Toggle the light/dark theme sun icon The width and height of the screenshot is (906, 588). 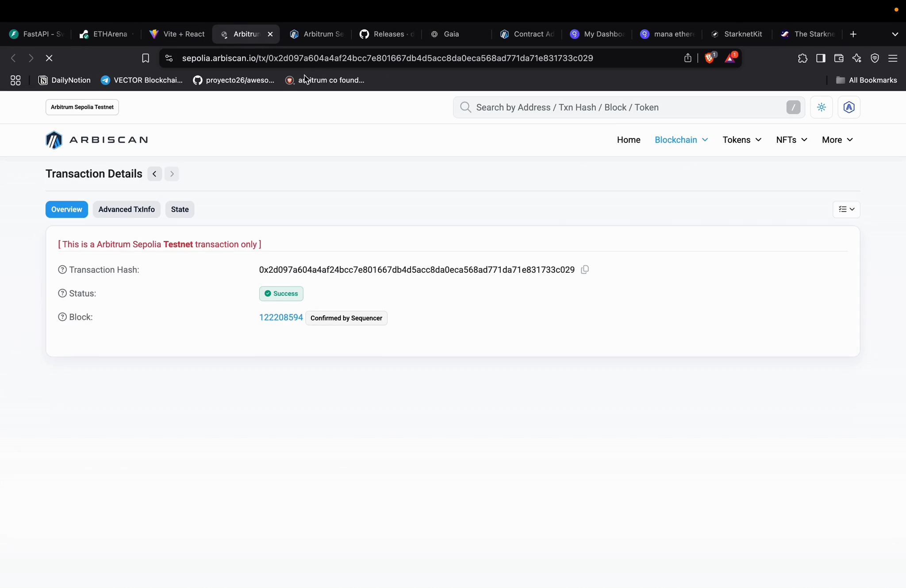point(822,107)
